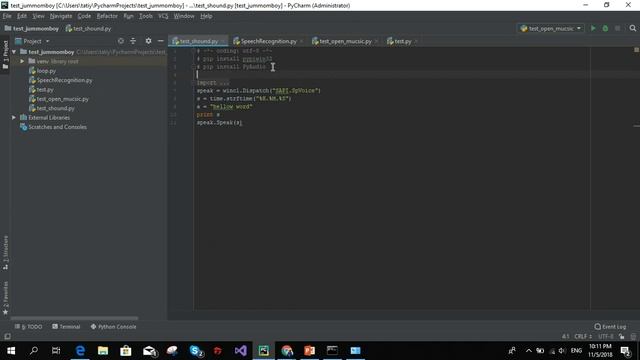This screenshot has width=640, height=360.
Task: Click the scroll-from-source target icon in the Project panel
Action: click(x=121, y=41)
